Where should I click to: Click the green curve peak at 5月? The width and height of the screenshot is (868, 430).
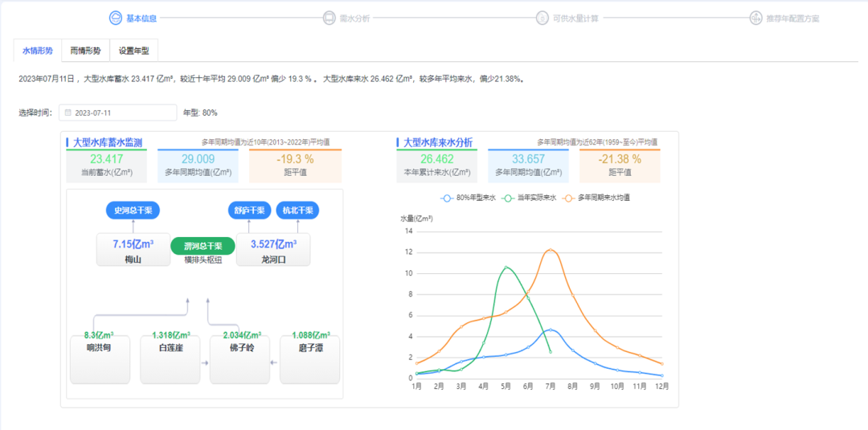506,268
